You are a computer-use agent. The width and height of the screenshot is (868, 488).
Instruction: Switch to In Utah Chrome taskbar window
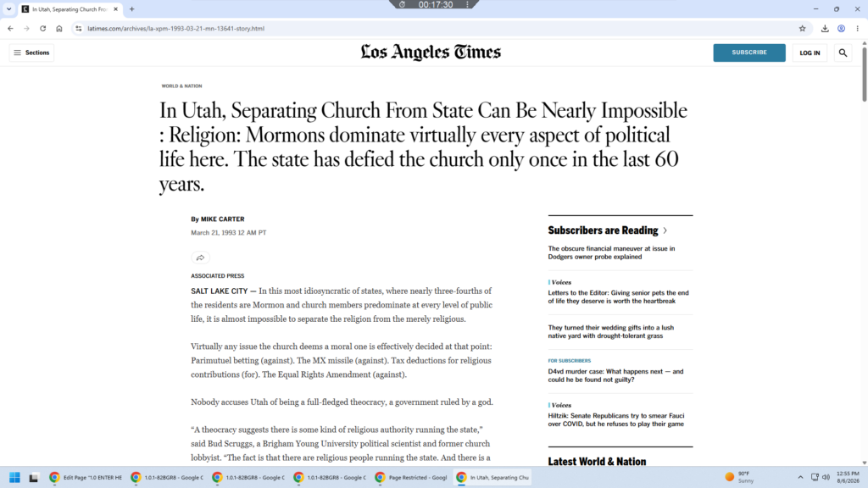pos(492,477)
